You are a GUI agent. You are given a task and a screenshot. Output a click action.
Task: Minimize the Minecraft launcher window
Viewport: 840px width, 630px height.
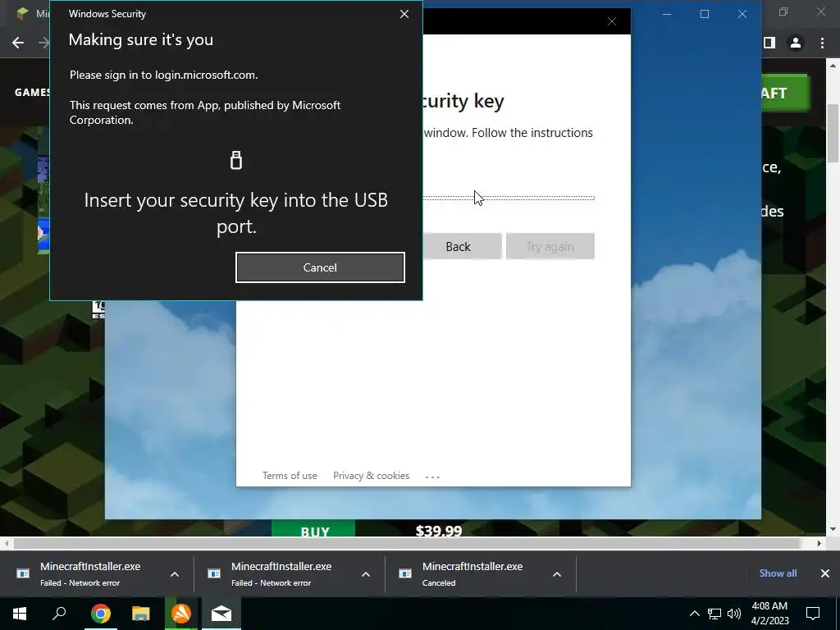(667, 14)
